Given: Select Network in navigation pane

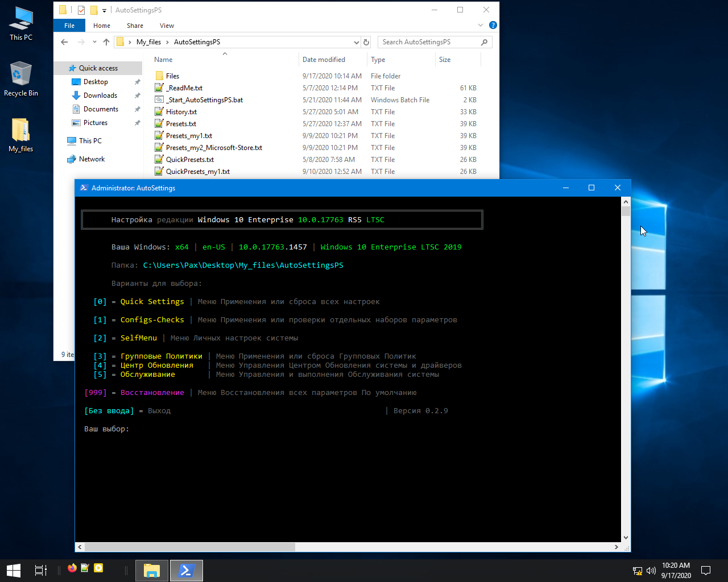Looking at the screenshot, I should click(92, 159).
